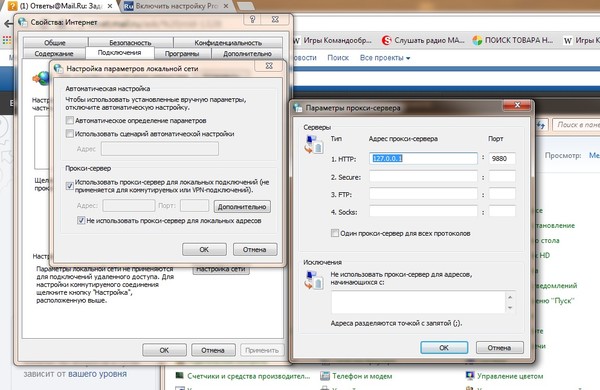The width and height of the screenshot is (600, 390).
Task: Switch to Ответы@Mail.Ru browser tab
Action: click(60, 6)
